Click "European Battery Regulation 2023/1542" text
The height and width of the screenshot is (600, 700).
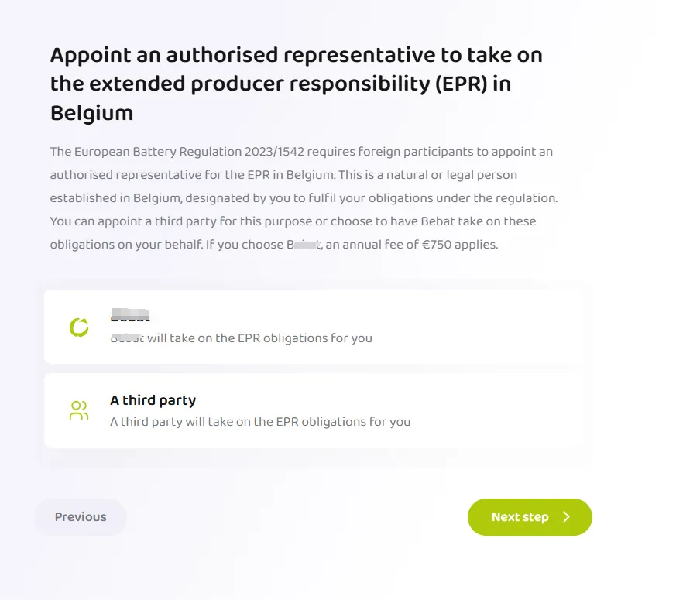(180, 152)
